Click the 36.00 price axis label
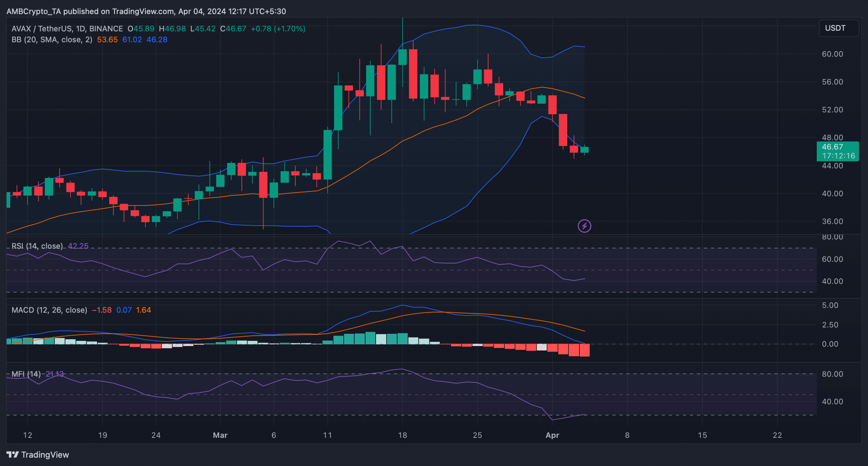This screenshot has height=466, width=868. tap(832, 221)
